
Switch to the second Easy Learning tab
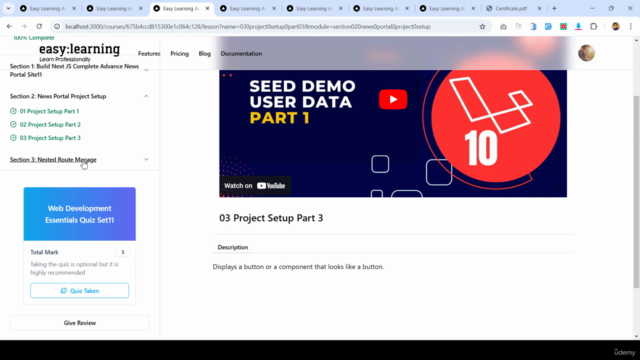pos(115,9)
